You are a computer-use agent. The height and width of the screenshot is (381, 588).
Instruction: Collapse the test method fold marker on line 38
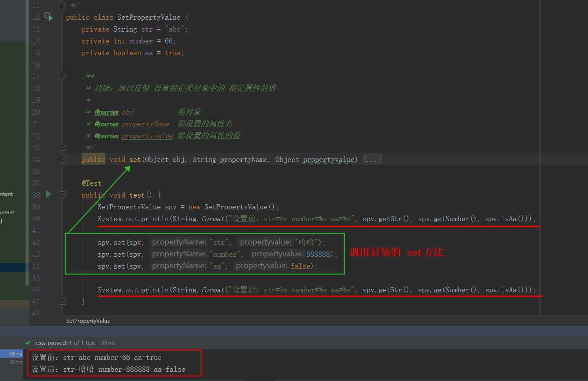[x=62, y=194]
